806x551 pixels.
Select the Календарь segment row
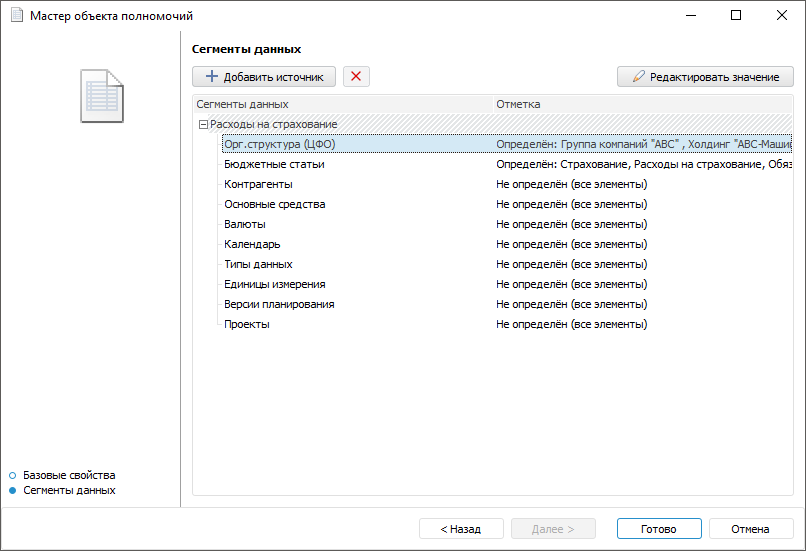(252, 244)
